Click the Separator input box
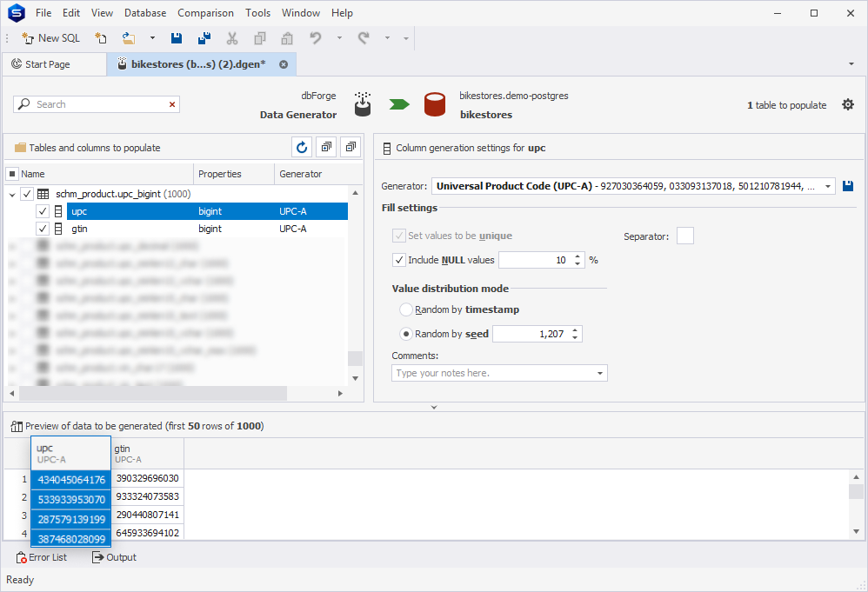Image resolution: width=868 pixels, height=592 pixels. pyautogui.click(x=685, y=236)
